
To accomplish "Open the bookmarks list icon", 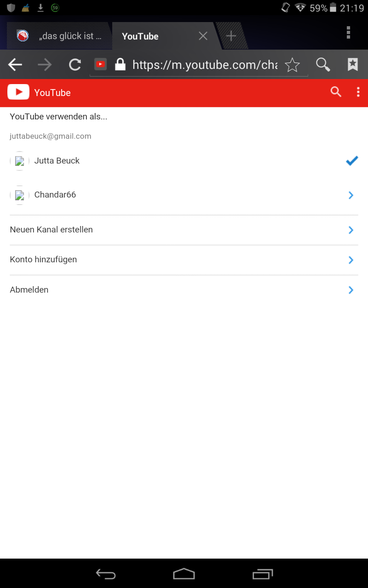I will tap(352, 64).
